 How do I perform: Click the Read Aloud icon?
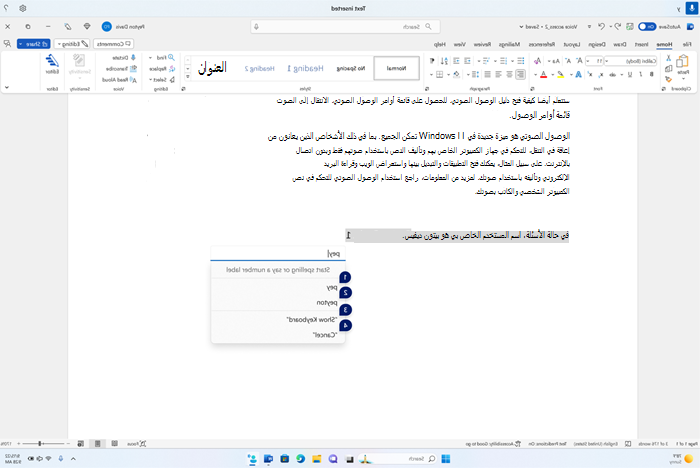[133, 79]
